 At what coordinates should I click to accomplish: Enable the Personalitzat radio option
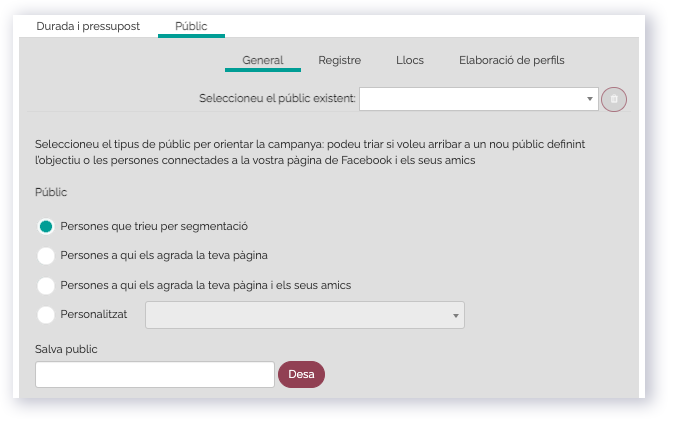tap(46, 315)
